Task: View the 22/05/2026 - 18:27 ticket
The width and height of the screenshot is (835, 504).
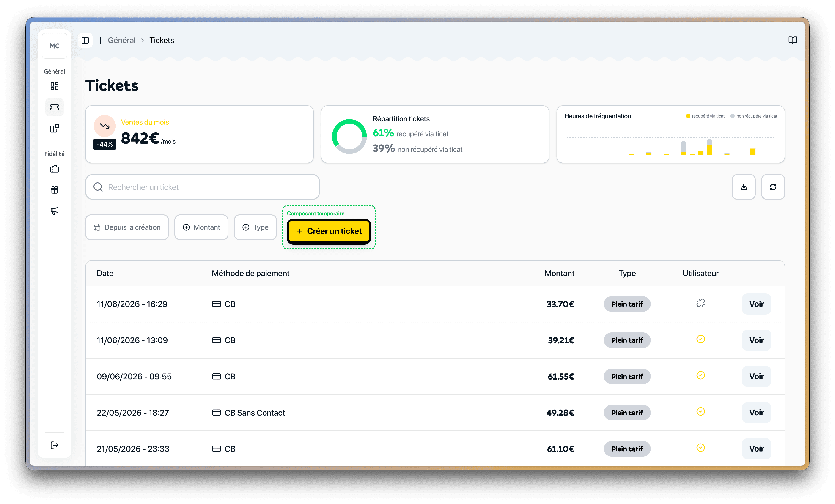Action: pyautogui.click(x=756, y=413)
